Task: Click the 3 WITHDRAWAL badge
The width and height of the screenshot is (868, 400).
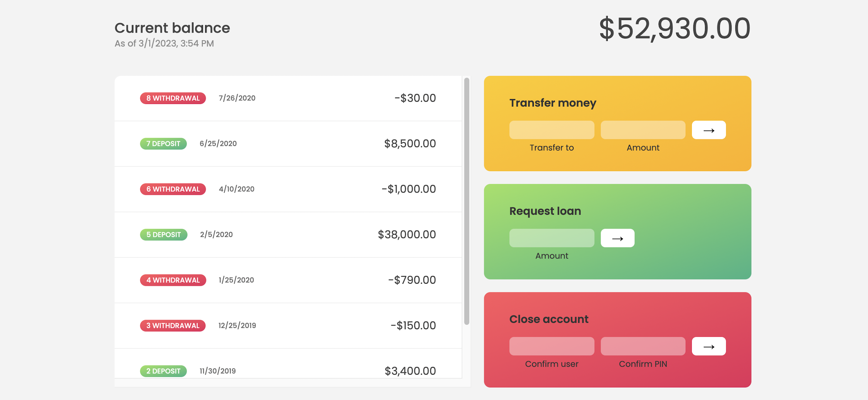Action: (172, 325)
